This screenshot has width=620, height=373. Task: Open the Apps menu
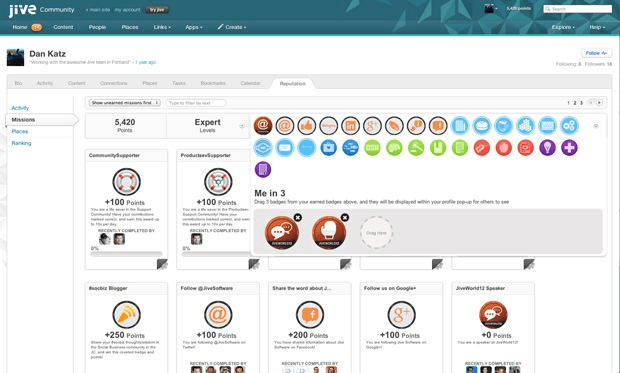tap(194, 27)
